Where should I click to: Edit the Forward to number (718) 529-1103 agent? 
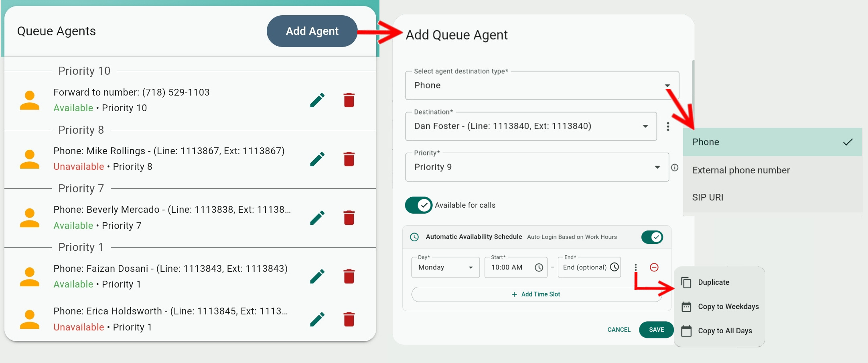click(x=317, y=100)
